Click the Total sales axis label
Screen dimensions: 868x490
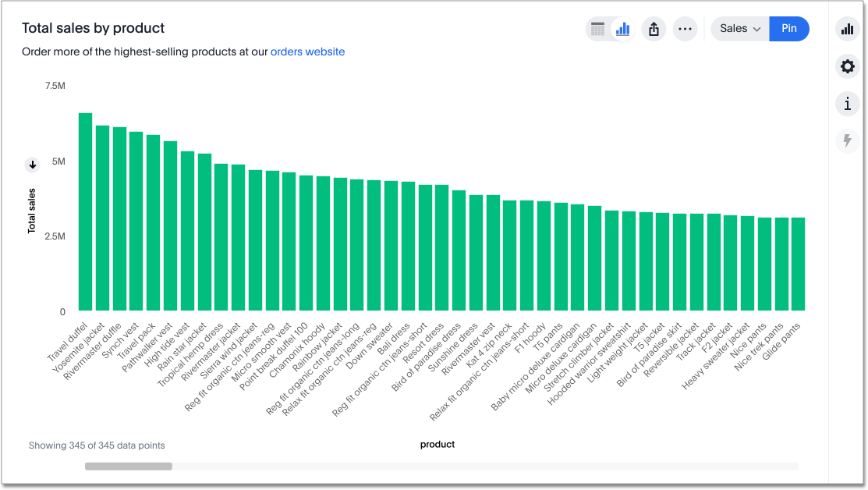32,211
